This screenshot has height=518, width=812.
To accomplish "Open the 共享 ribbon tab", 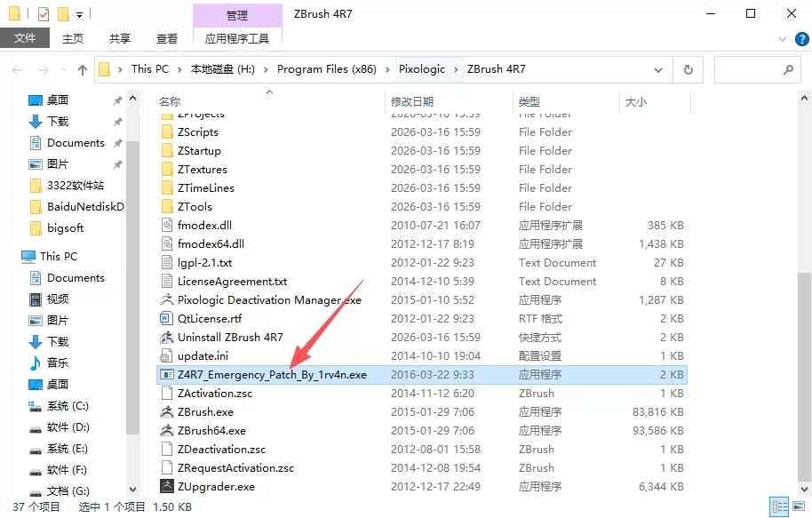I will (x=120, y=39).
